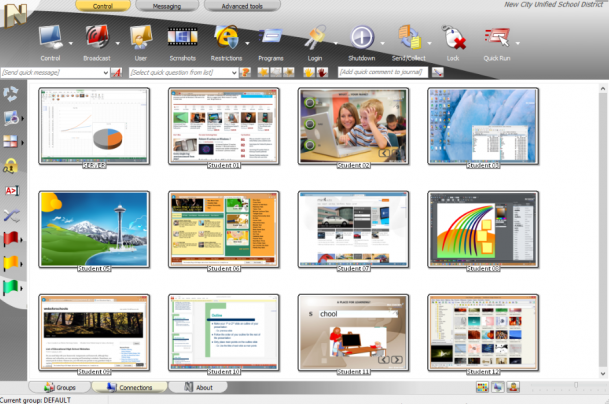Click the vertical scrollbar up arrow
This screenshot has height=404, width=609.
[603, 89]
